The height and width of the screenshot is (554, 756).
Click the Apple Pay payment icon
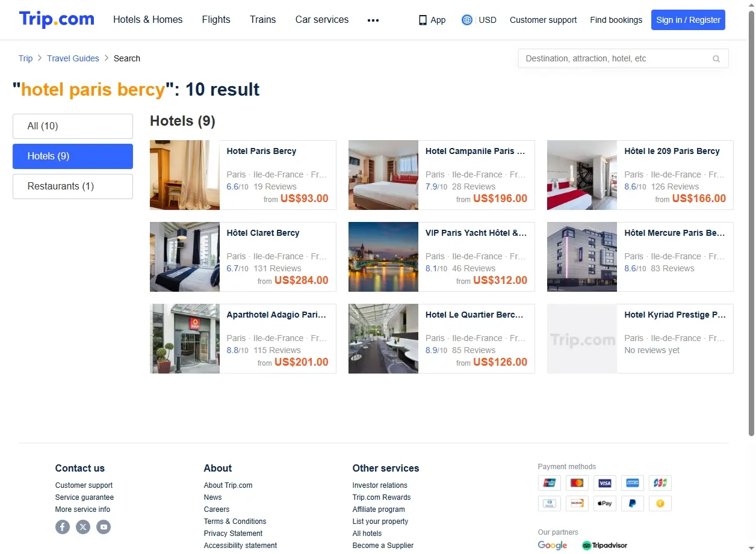605,503
